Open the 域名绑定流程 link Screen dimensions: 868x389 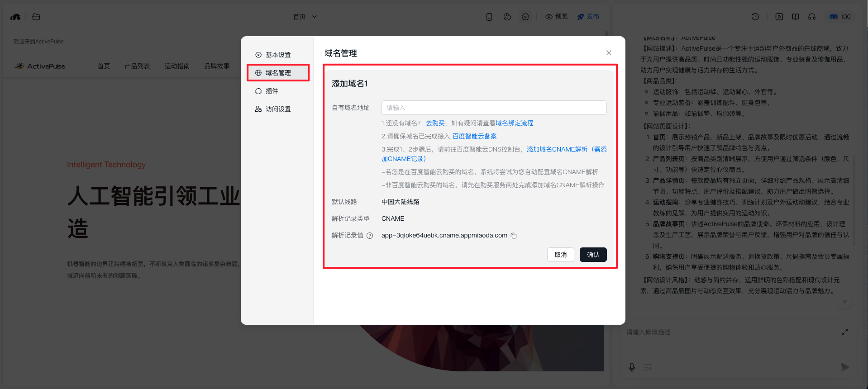pyautogui.click(x=515, y=123)
